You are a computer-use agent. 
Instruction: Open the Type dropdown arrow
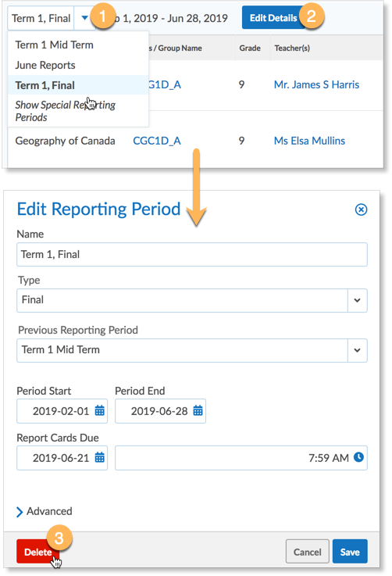click(357, 300)
